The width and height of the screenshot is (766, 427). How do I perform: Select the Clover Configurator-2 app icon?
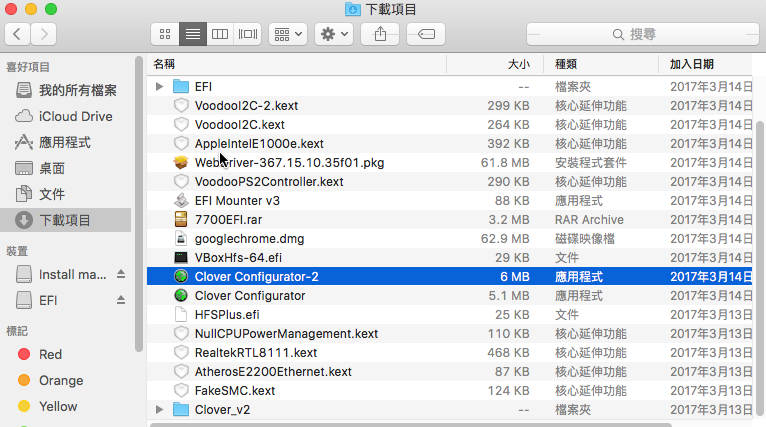point(181,277)
